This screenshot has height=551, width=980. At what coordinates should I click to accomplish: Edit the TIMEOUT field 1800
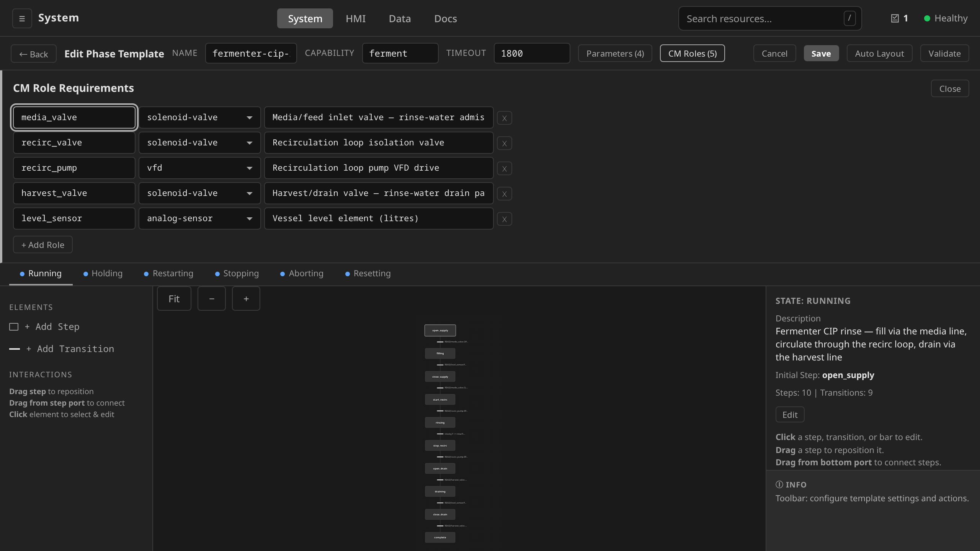pyautogui.click(x=532, y=53)
